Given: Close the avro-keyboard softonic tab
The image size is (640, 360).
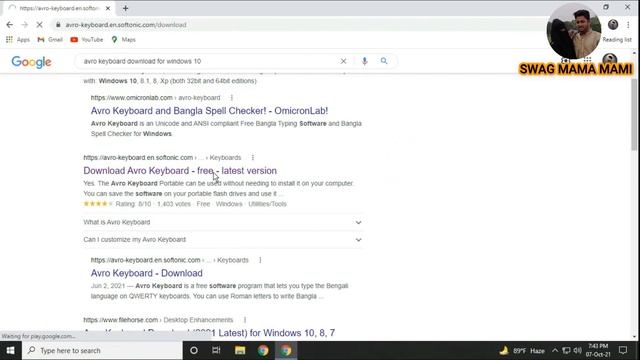Looking at the screenshot, I should pos(108,8).
